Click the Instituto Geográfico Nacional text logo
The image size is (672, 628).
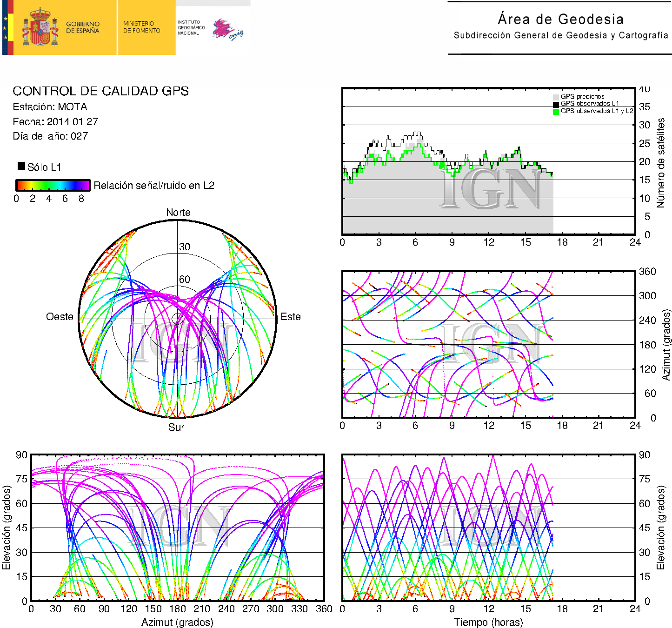pyautogui.click(x=191, y=27)
